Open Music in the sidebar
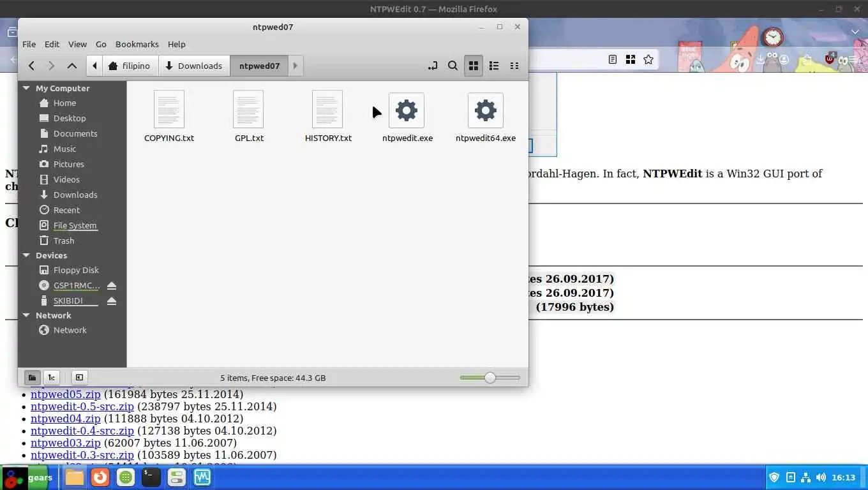 pyautogui.click(x=64, y=149)
